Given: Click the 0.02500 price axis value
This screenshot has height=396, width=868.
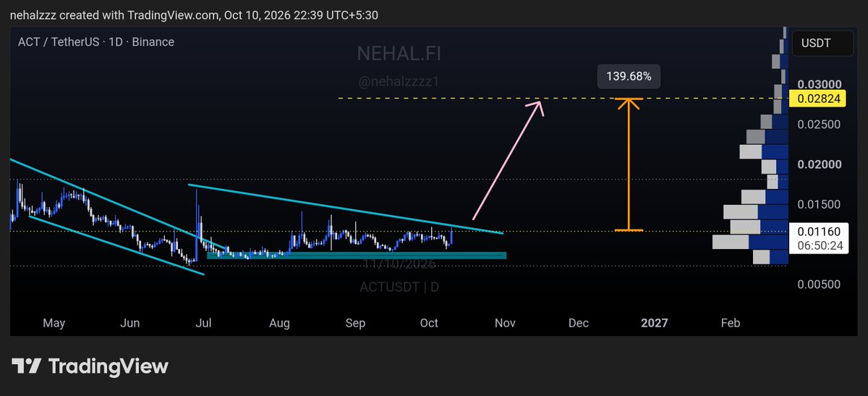Looking at the screenshot, I should point(819,125).
